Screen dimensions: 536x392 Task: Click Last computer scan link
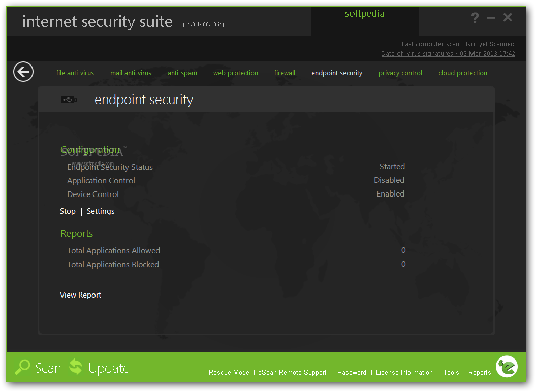(458, 44)
